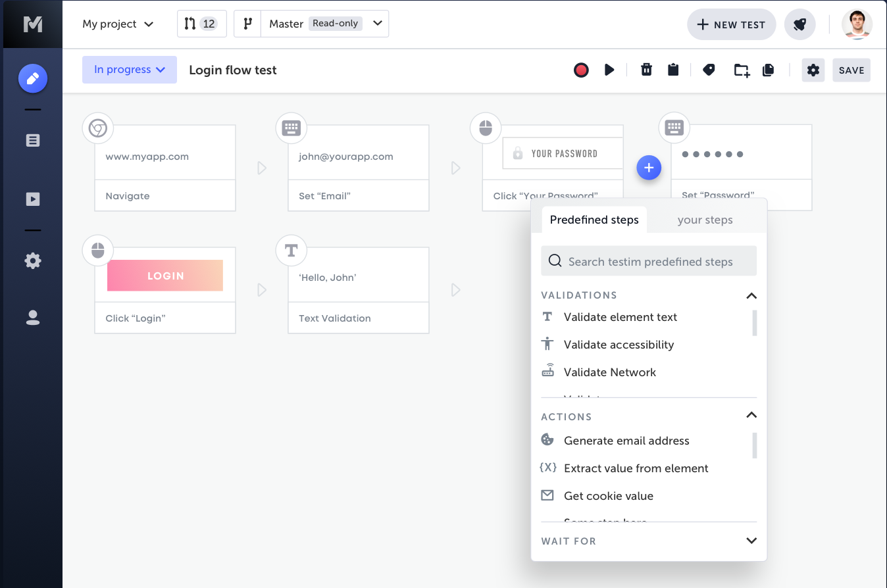The height and width of the screenshot is (588, 887).
Task: Open the In progress status dropdown
Action: 130,70
